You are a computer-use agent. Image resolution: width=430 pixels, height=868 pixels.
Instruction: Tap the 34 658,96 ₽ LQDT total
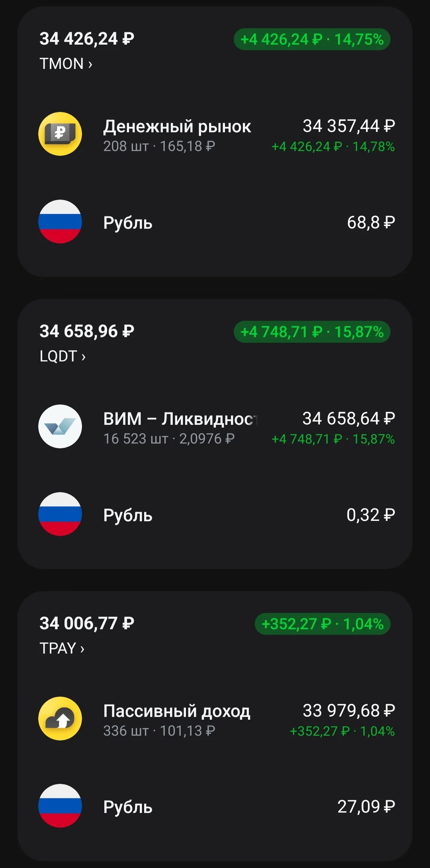tap(87, 331)
